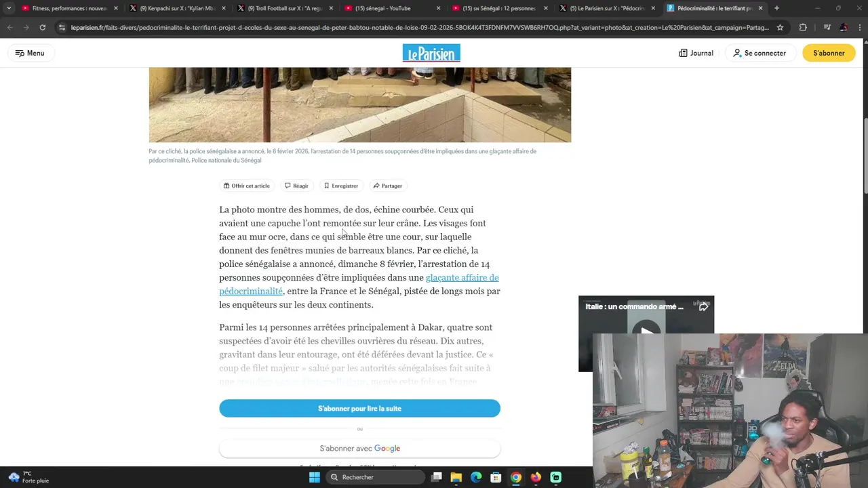Screen dimensions: 868x488
Task: Click the yellow S'abonner button
Action: click(829, 53)
